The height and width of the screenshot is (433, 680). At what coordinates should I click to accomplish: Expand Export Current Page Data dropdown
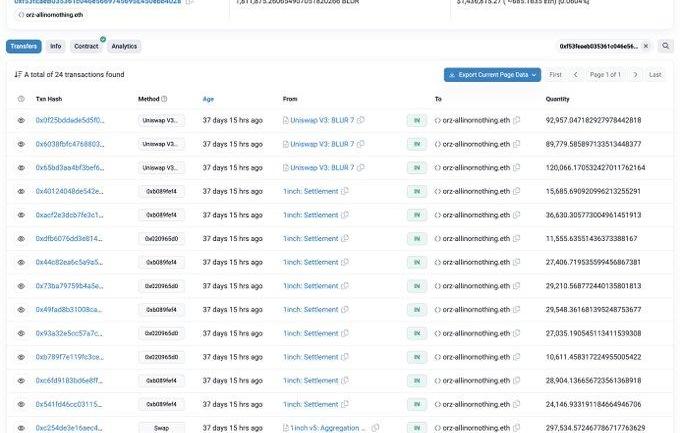point(492,75)
